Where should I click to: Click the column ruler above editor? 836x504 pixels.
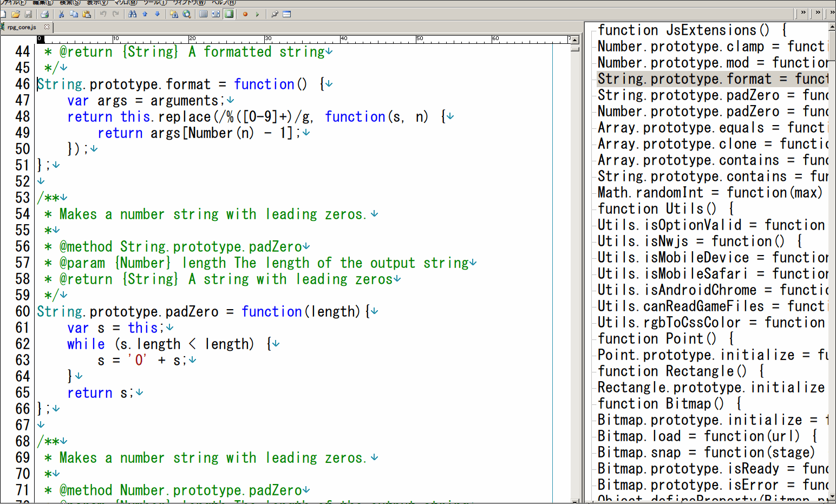304,39
